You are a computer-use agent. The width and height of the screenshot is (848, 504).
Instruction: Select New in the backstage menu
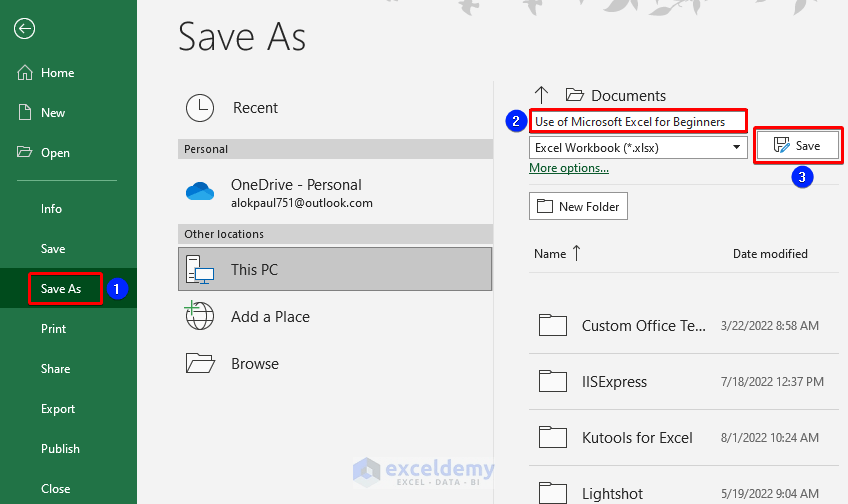coord(53,112)
